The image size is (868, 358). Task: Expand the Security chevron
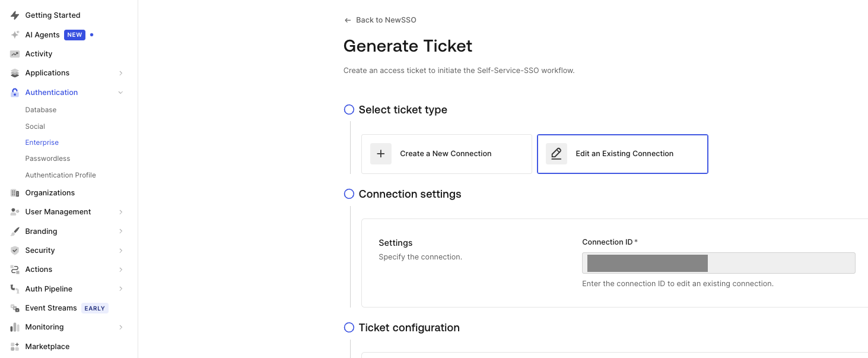pos(121,251)
